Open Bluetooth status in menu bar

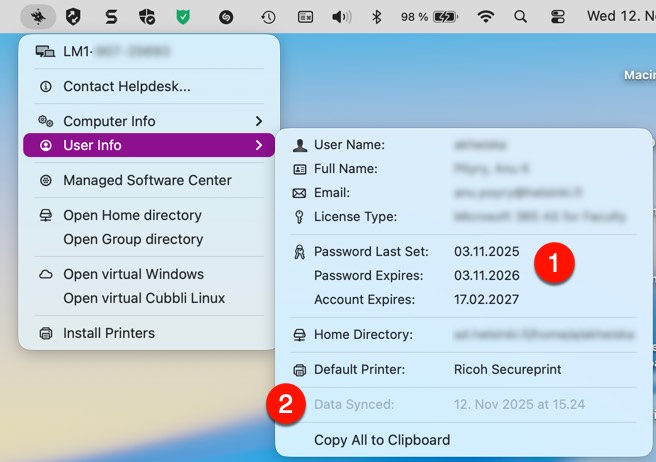[x=377, y=16]
